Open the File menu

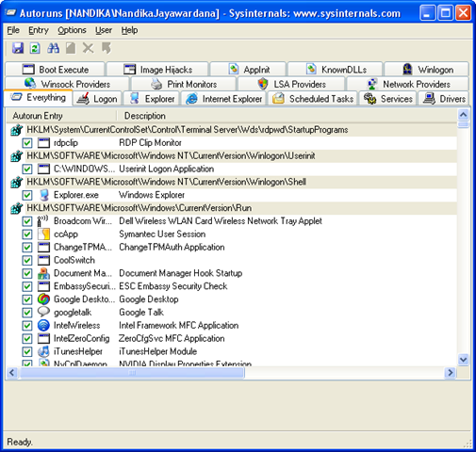tap(13, 30)
